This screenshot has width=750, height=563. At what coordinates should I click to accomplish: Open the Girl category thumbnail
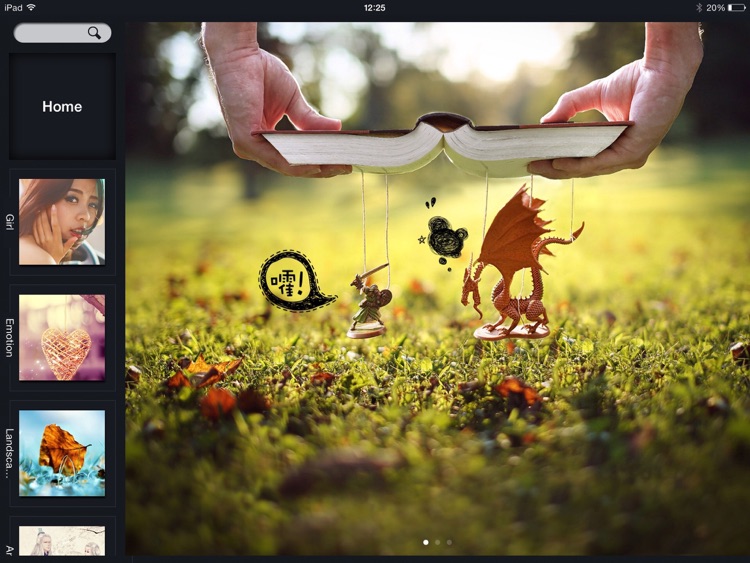62,222
